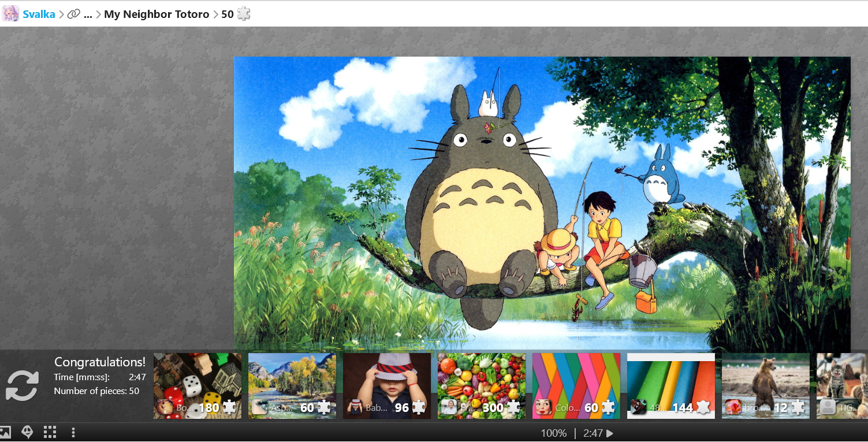Click the puzzle piece icon beside 96
Screen dimensions: 868x442
(419, 407)
